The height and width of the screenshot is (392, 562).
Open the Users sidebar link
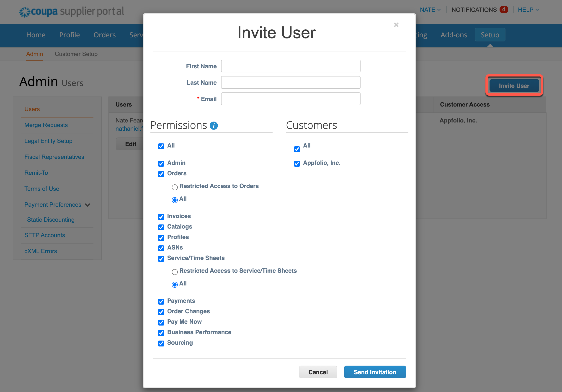click(x=32, y=109)
